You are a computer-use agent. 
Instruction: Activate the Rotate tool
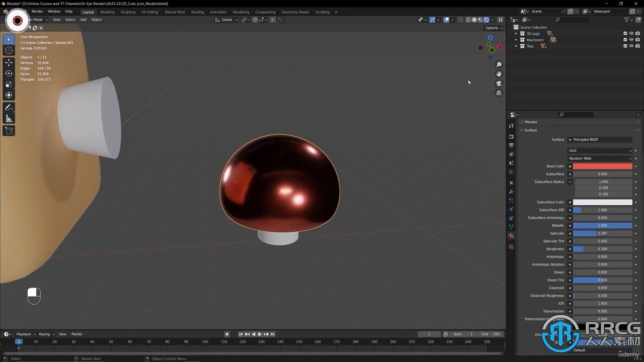tap(9, 73)
